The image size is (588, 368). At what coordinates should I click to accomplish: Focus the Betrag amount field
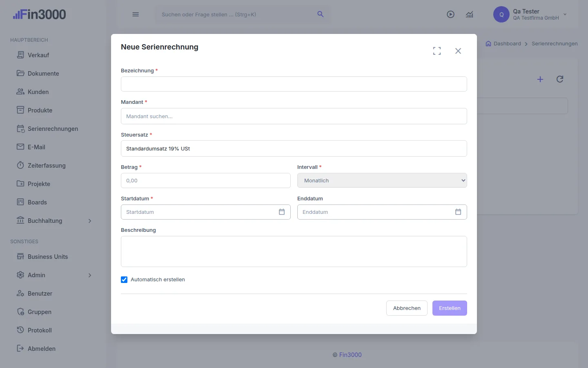pos(206,180)
